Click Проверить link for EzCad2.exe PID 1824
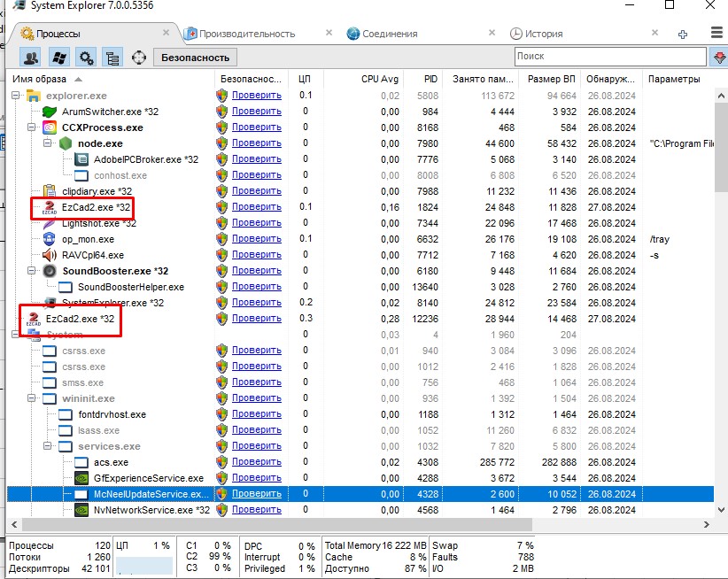This screenshot has width=728, height=579. tap(256, 207)
